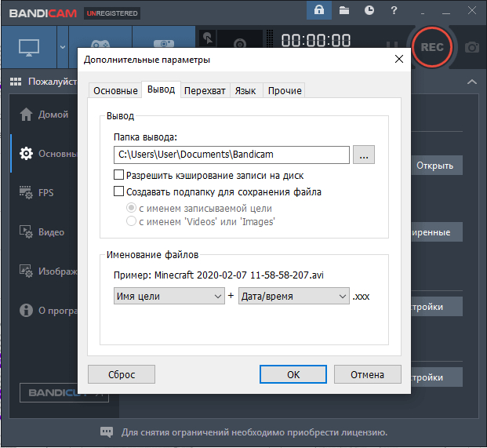Confirm dialog with OK button
The width and height of the screenshot is (487, 448).
tap(293, 375)
